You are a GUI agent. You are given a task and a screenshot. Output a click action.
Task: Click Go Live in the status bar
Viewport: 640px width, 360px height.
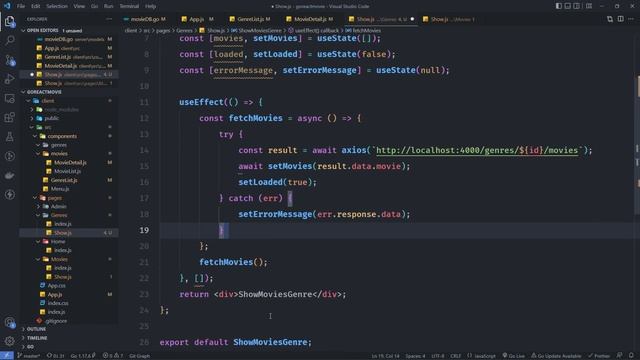coord(513,356)
